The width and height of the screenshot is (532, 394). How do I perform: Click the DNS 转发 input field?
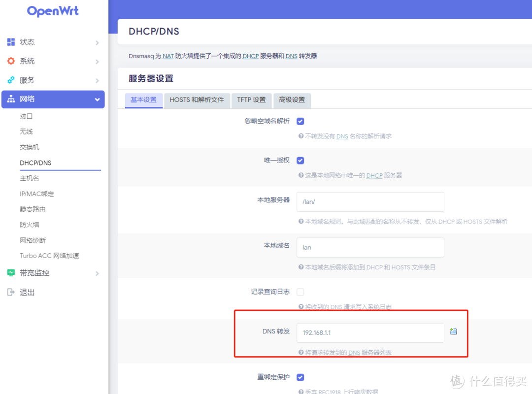[x=370, y=333]
